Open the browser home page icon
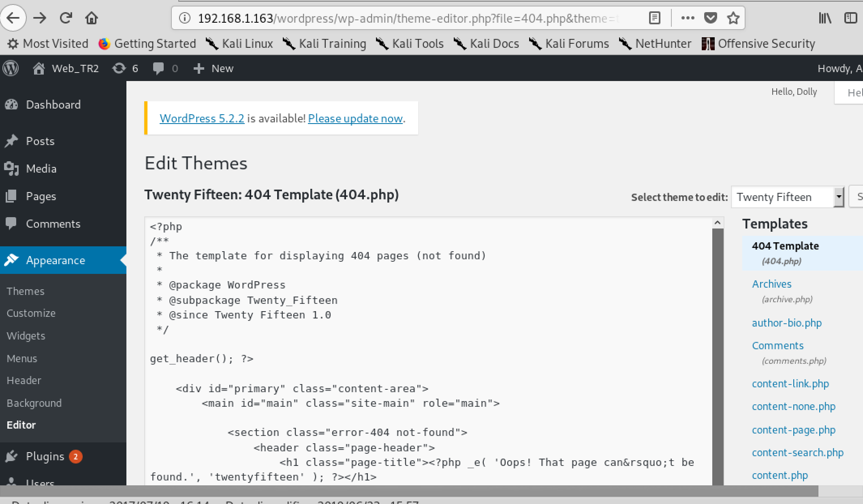Viewport: 863px width, 504px height. pos(92,18)
